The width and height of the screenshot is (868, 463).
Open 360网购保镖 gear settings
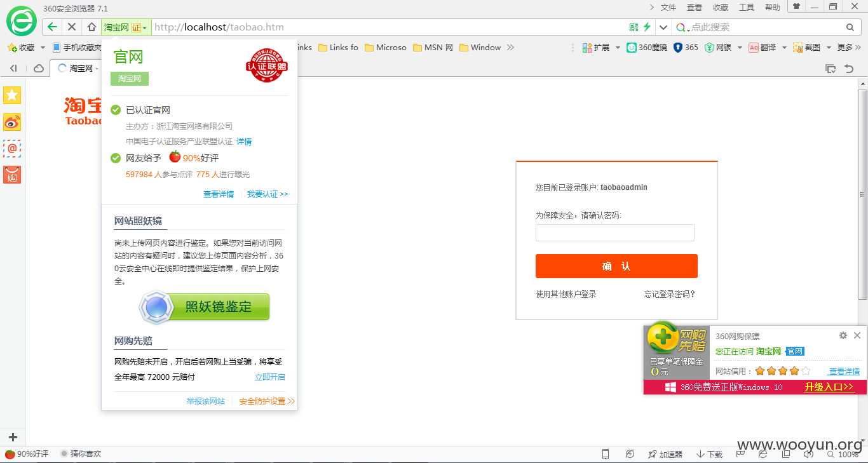coord(843,335)
